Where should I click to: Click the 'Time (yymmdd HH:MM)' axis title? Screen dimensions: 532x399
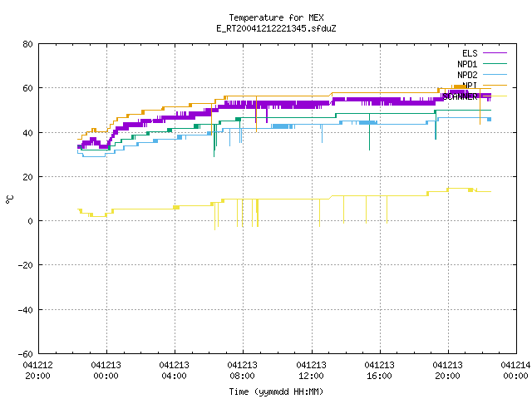click(276, 392)
